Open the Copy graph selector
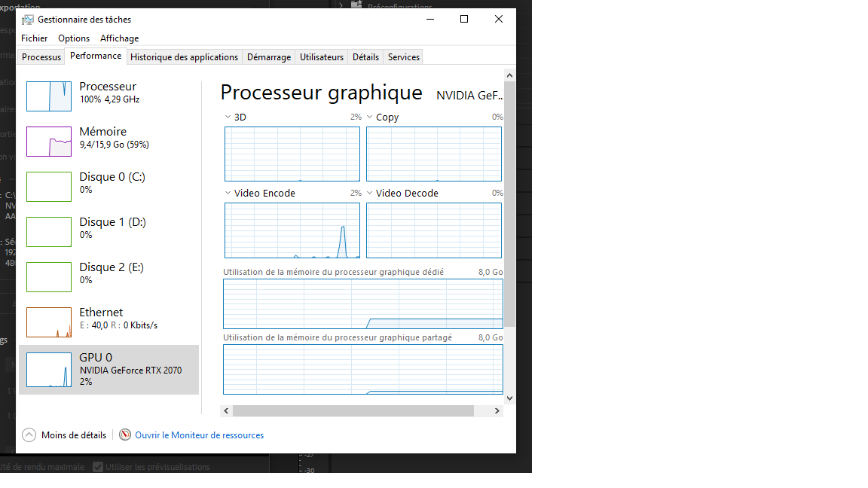Screen dimensions: 868x488 point(369,117)
